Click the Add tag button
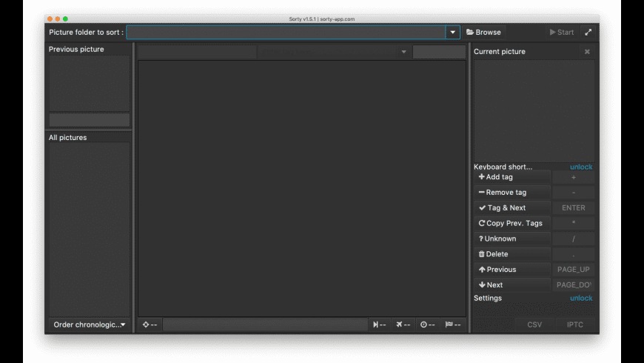This screenshot has height=363, width=644. point(512,177)
